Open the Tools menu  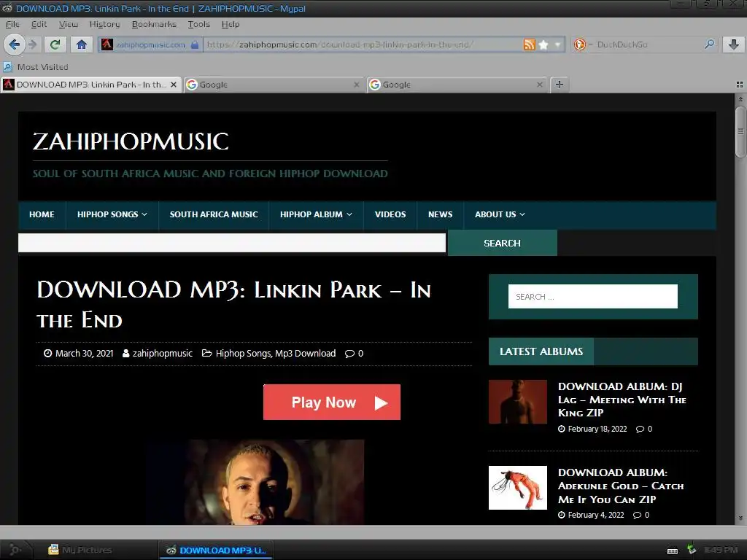pyautogui.click(x=198, y=24)
